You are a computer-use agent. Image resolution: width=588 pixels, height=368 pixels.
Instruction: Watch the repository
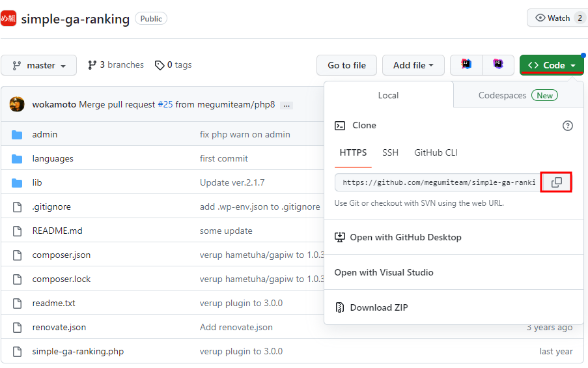tap(557, 18)
